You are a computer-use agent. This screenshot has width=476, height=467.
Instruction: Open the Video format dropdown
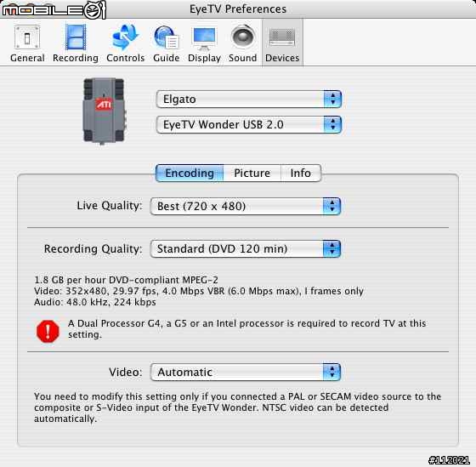tap(246, 373)
